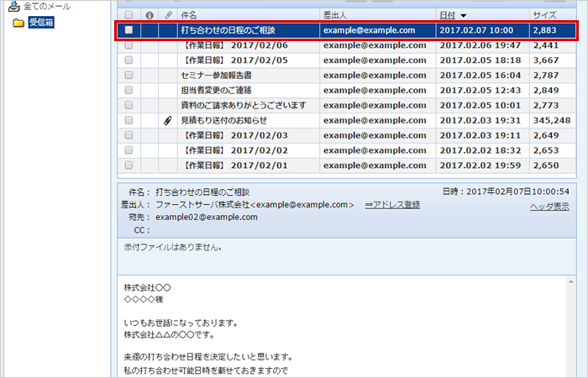
Task: Click the ⇒アドレス登録 link
Action: tap(392, 205)
